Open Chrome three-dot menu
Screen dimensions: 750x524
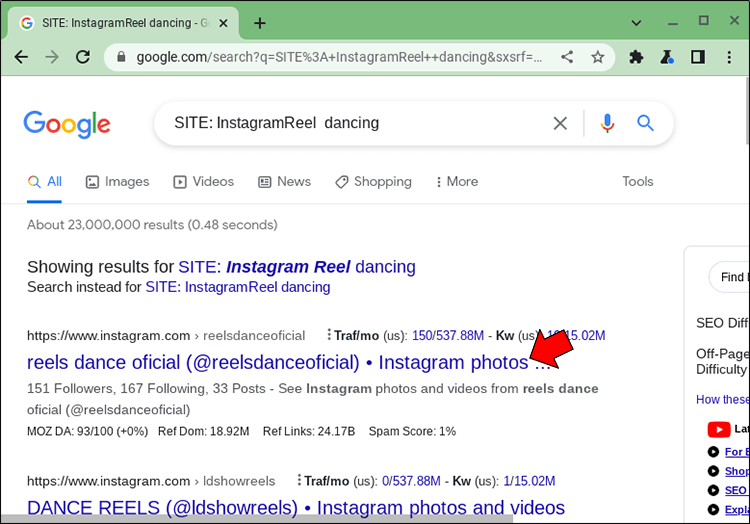730,57
